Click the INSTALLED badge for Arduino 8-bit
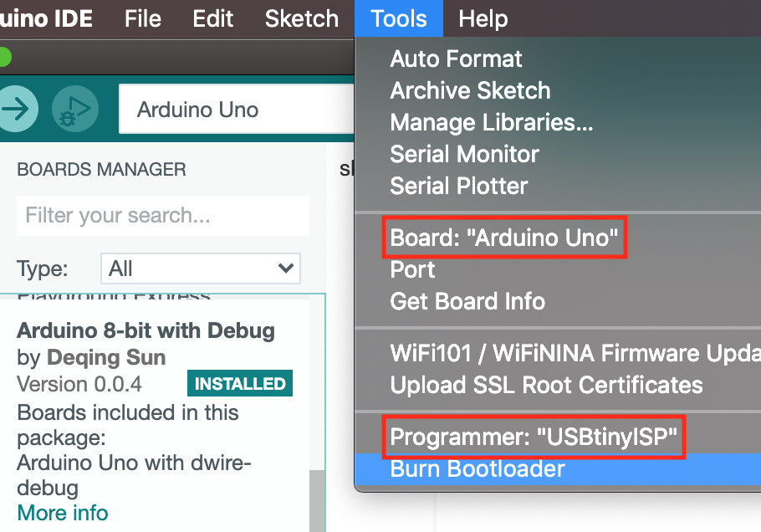 [240, 383]
